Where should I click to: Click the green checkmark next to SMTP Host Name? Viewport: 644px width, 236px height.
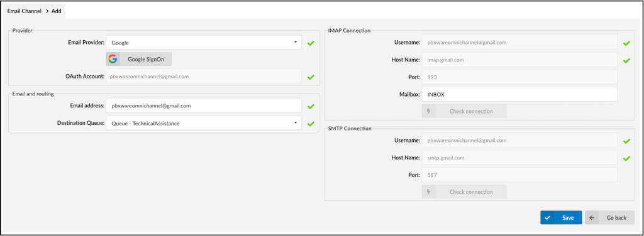click(626, 159)
